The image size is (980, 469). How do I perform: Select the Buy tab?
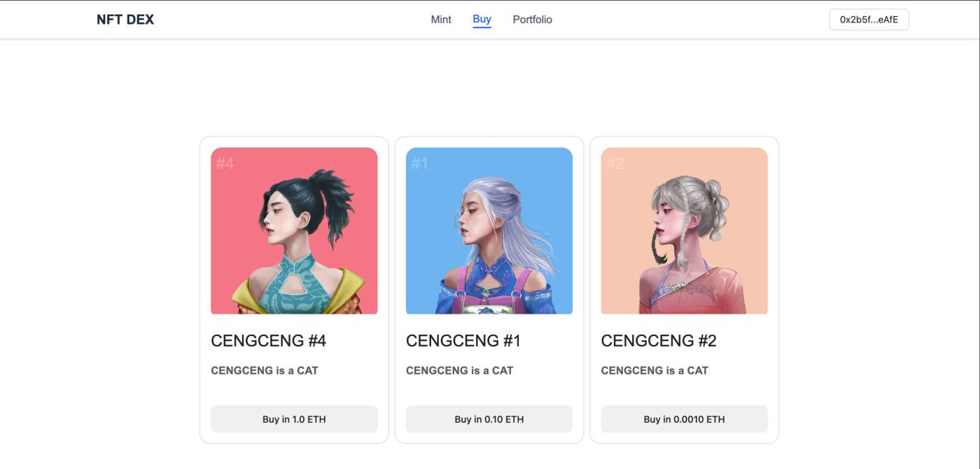pyautogui.click(x=482, y=20)
